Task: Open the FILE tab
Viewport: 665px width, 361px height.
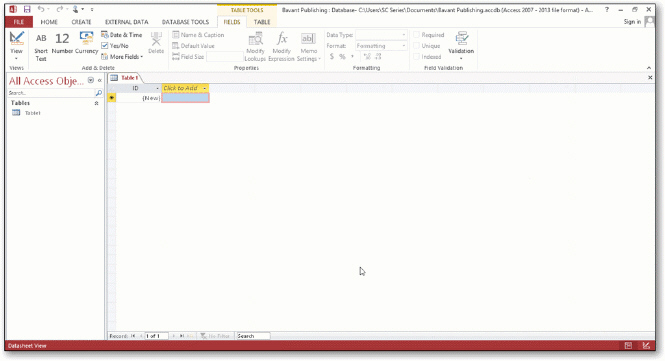Action: 19,22
